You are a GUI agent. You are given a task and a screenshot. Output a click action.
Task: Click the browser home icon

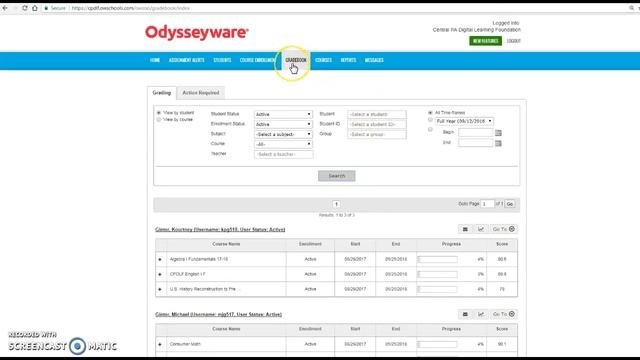[35, 8]
